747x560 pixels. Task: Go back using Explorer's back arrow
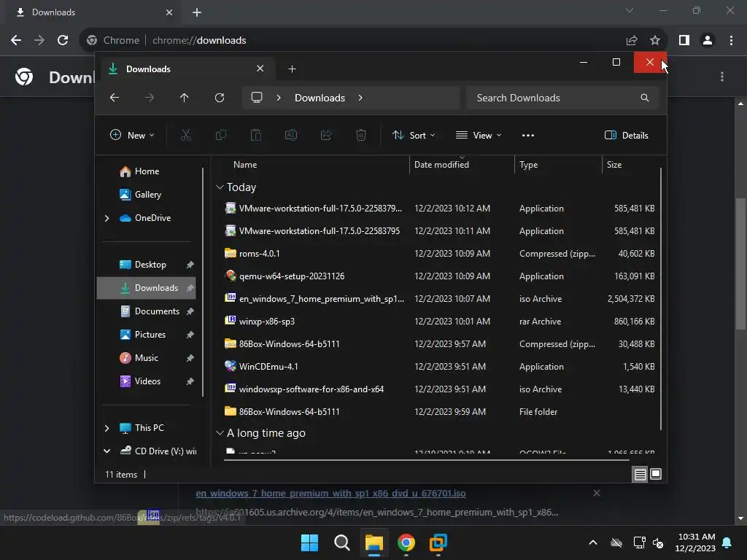click(x=115, y=98)
